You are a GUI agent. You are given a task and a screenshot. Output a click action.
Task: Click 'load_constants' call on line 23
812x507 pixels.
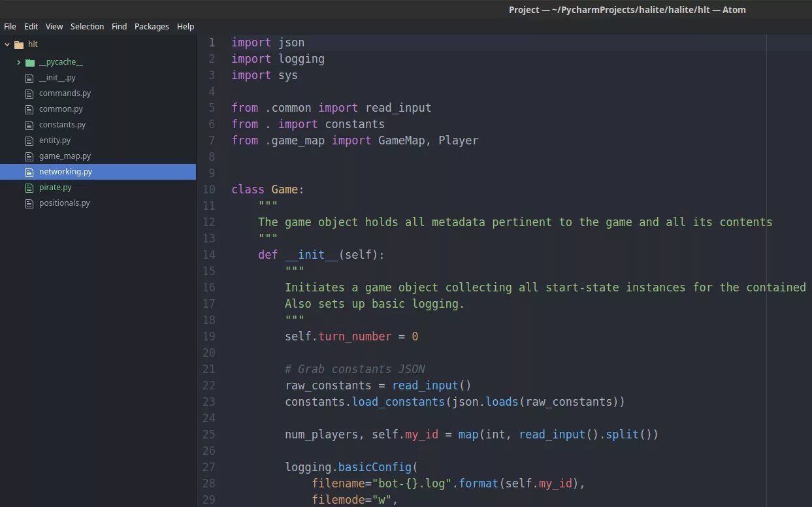click(x=398, y=402)
